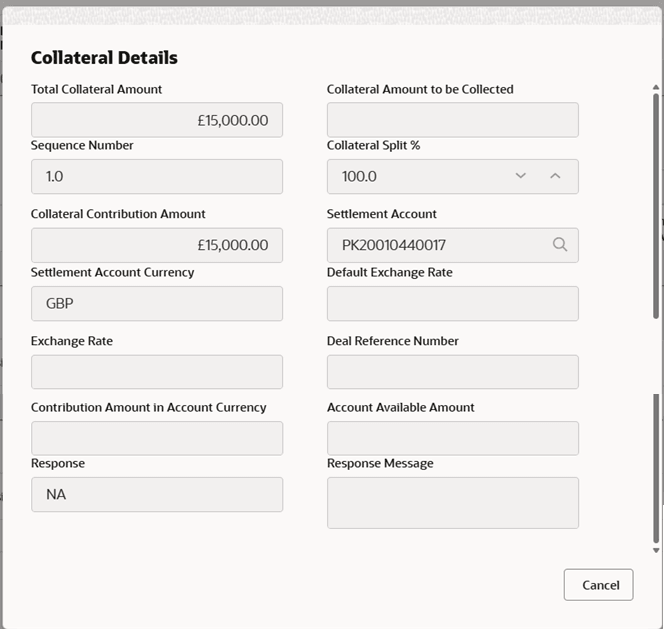Viewport: 664px width, 629px height.
Task: Increase Collateral Split % with up chevron
Action: [x=556, y=176]
